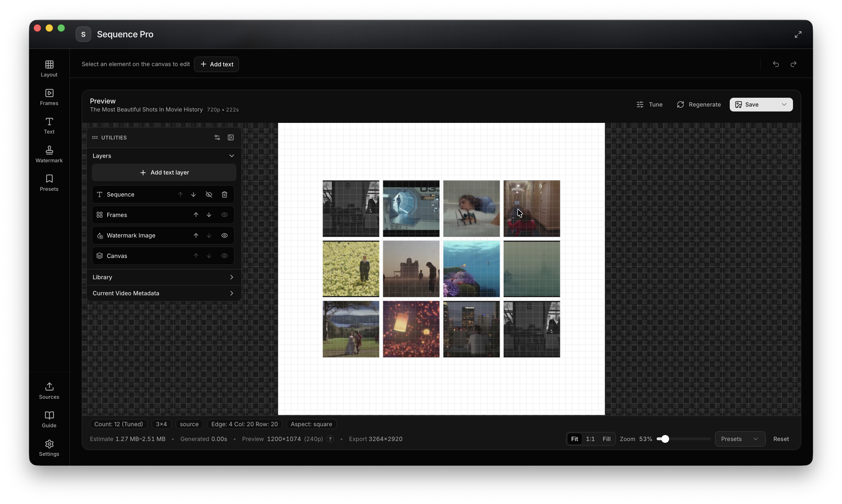Move the Canvas layer down
Image resolution: width=842 pixels, height=504 pixels.
click(x=209, y=256)
